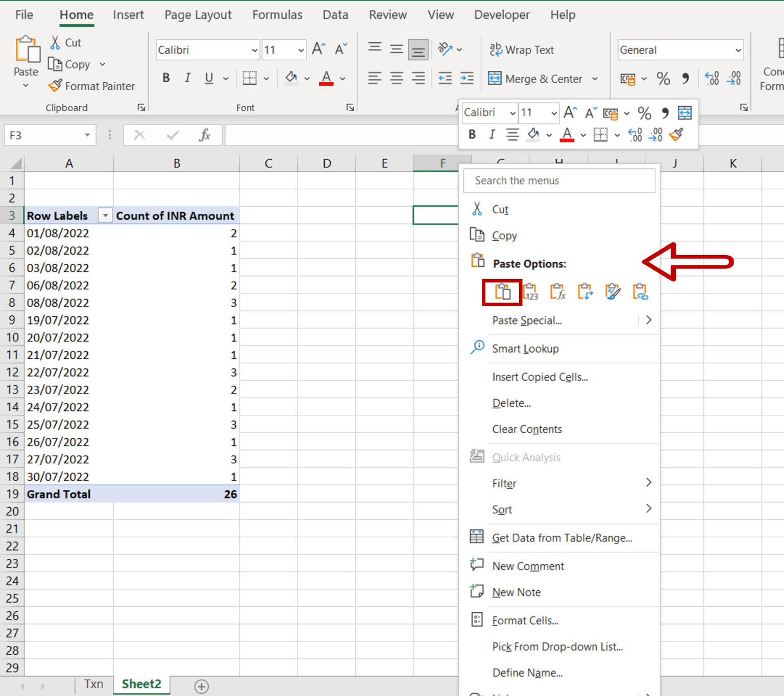
Task: Open the General number format dropdown
Action: click(739, 49)
